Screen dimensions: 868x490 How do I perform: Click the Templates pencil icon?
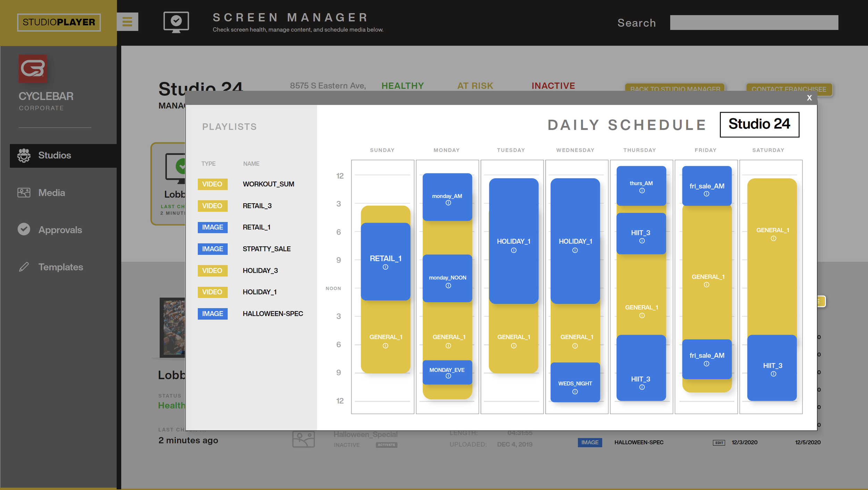[x=24, y=267]
